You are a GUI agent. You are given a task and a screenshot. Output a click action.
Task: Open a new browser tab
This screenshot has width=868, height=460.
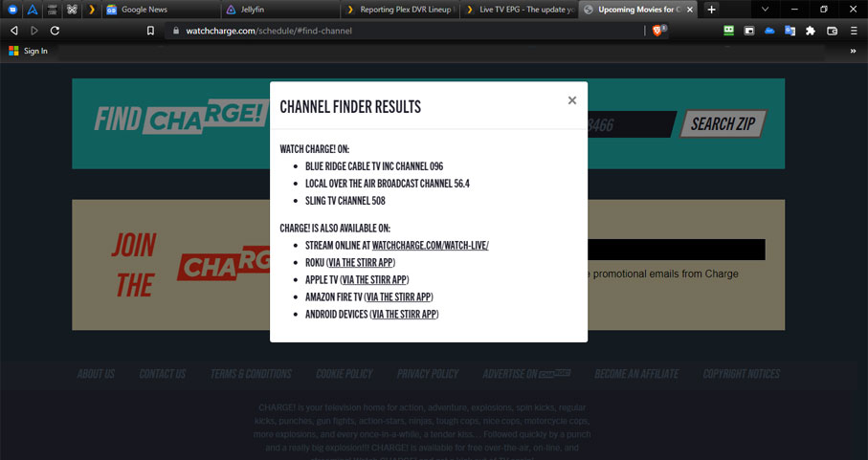click(x=711, y=10)
